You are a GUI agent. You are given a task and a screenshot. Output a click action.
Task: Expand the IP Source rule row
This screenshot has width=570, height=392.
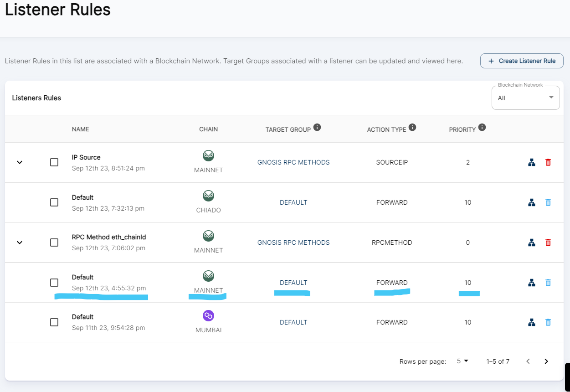click(x=20, y=162)
